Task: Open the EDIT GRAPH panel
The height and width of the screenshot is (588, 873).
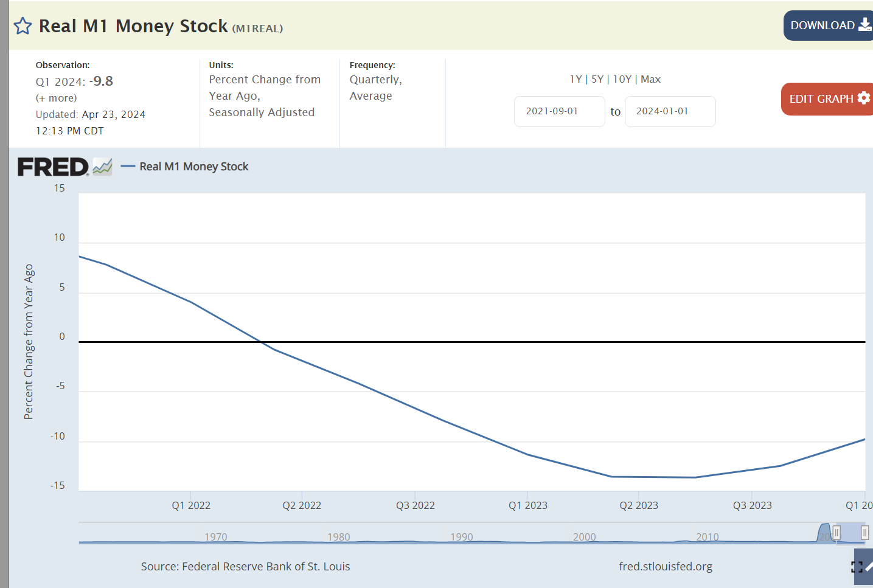Action: [821, 99]
